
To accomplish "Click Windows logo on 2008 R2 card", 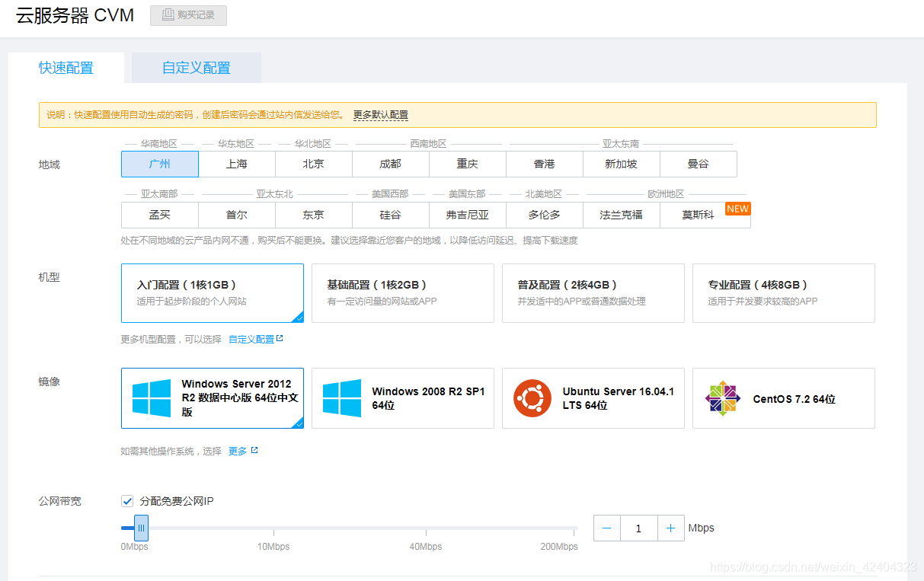I will [342, 398].
